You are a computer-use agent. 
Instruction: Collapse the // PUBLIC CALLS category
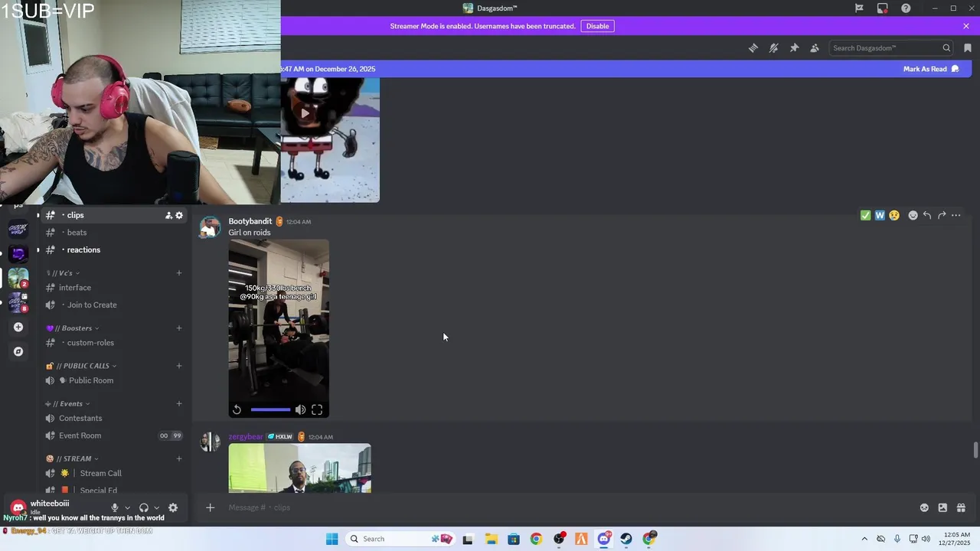coord(81,366)
